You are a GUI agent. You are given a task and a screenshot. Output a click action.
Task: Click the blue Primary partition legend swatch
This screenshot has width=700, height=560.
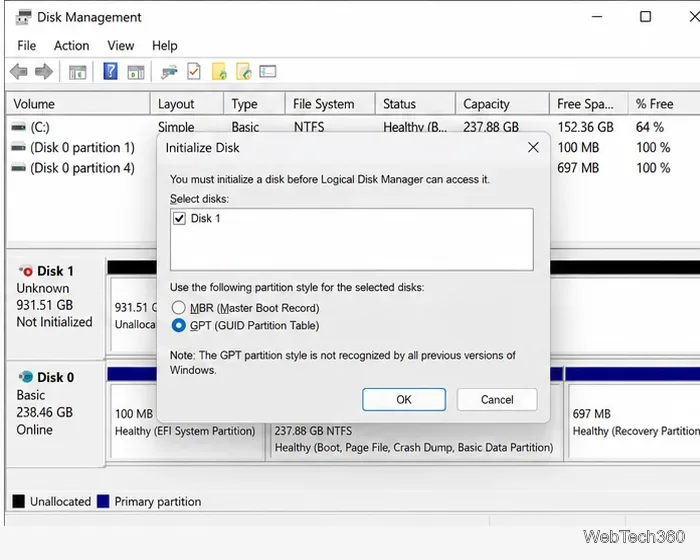coord(103,501)
